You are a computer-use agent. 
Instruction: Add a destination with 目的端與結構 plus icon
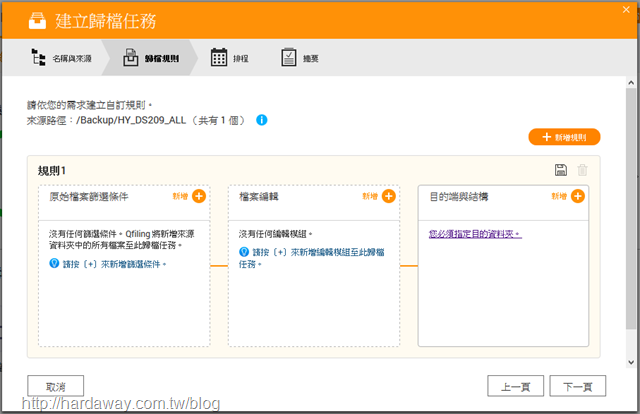(578, 196)
